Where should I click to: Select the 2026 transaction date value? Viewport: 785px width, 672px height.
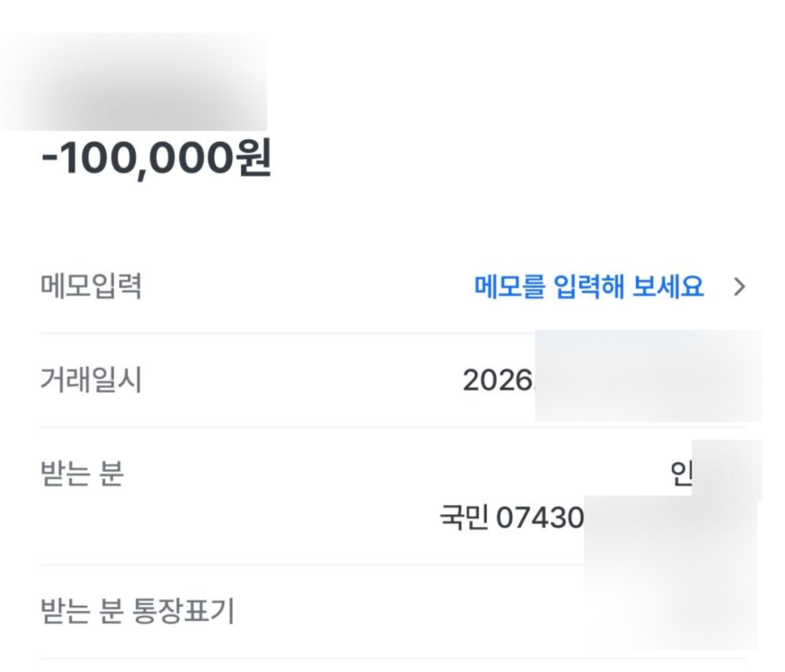[x=498, y=381]
